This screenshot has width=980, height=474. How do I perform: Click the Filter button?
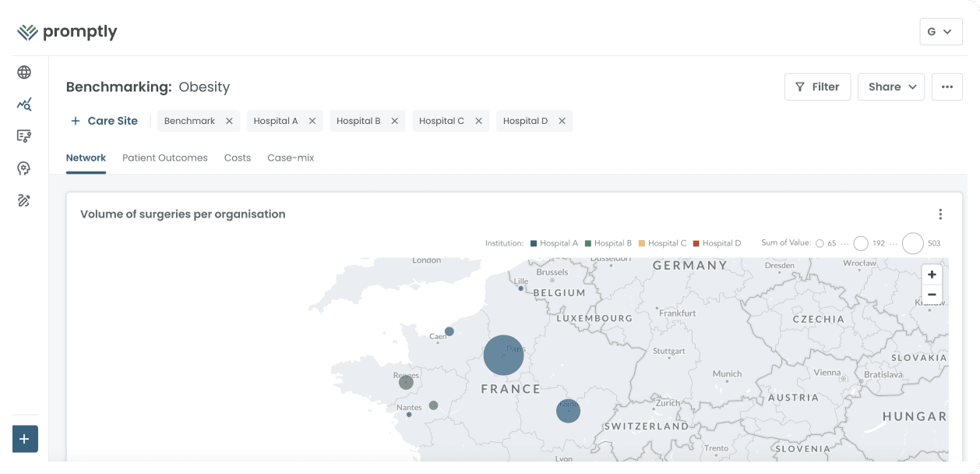[817, 87]
